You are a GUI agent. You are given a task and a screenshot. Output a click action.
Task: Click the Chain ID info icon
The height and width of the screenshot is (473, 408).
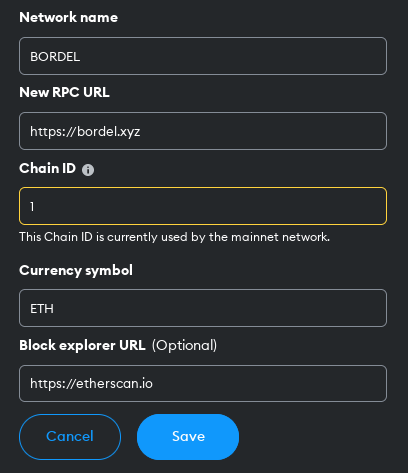click(x=88, y=170)
